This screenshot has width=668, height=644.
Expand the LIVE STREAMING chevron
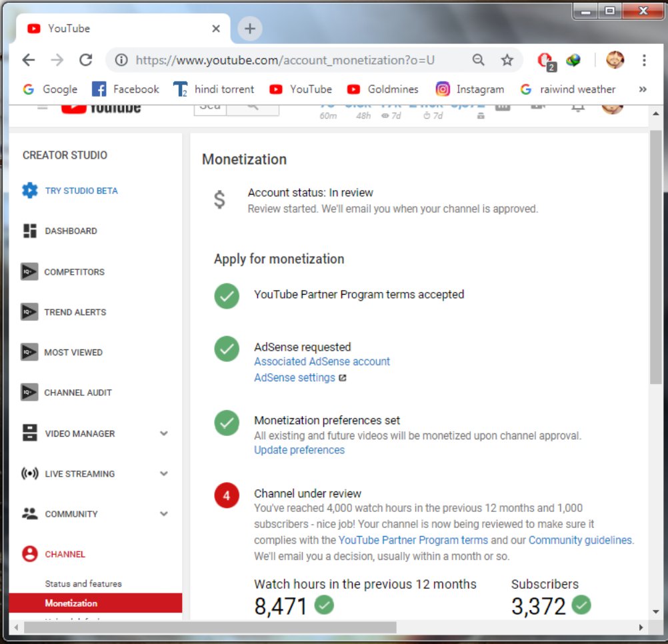point(163,473)
